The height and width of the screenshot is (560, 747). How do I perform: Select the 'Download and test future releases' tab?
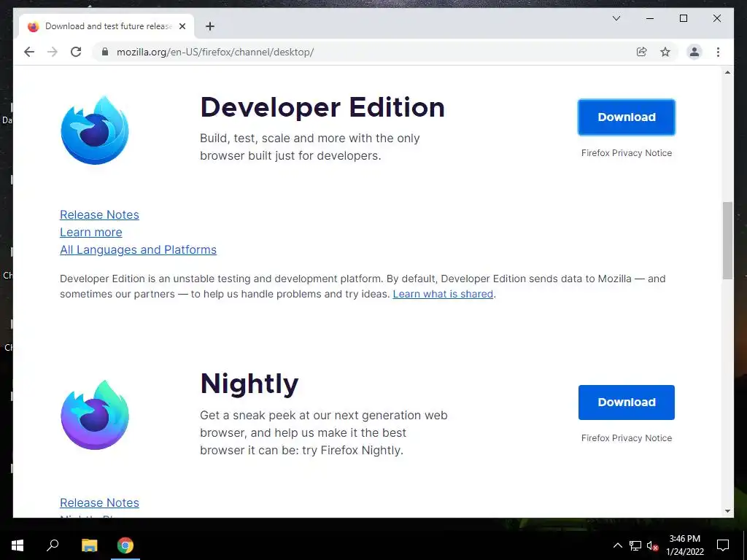pos(107,26)
